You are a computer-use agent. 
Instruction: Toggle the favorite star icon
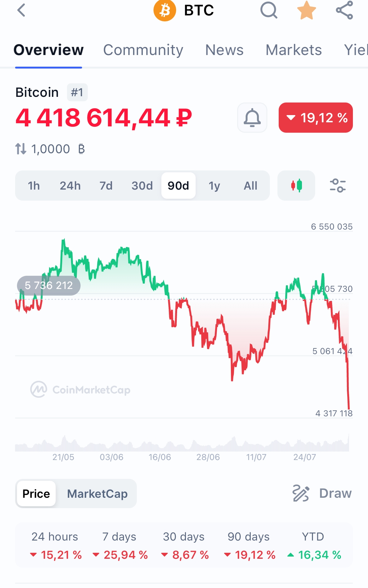pos(306,10)
